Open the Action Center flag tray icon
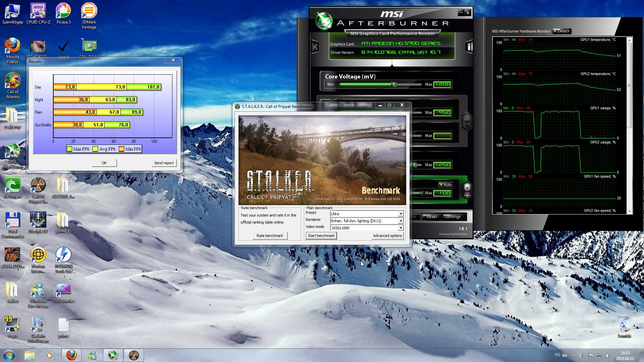Screen dimensions: 644x362 (591, 355)
